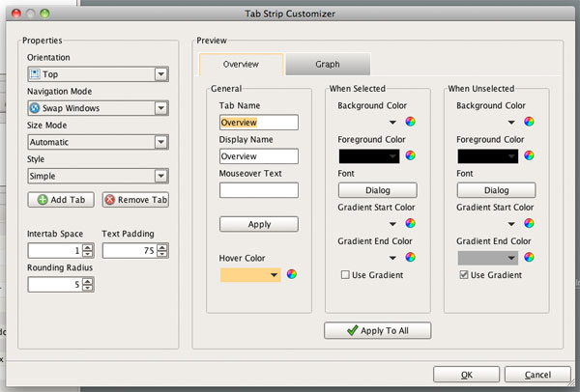This screenshot has width=580, height=392.
Task: Increase the Intertab Space value
Action: [x=88, y=247]
